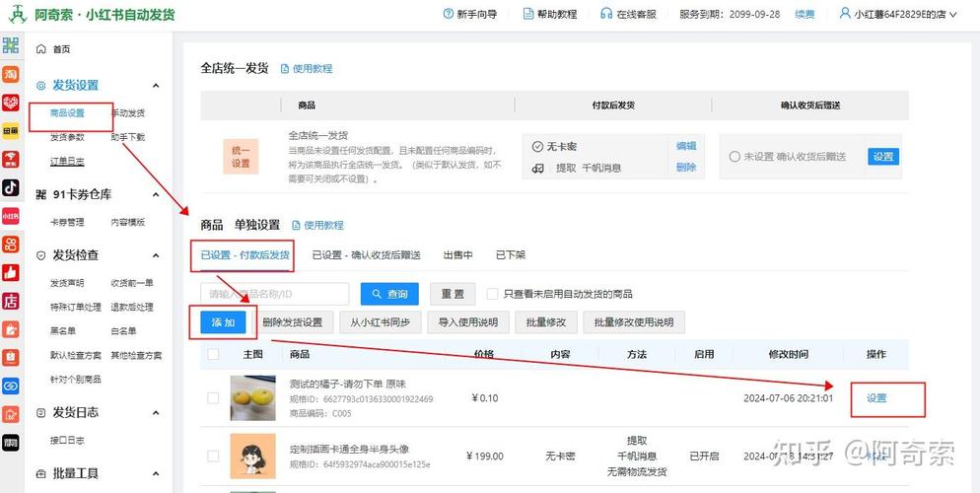Click the 从小红书同步 button

coord(380,322)
